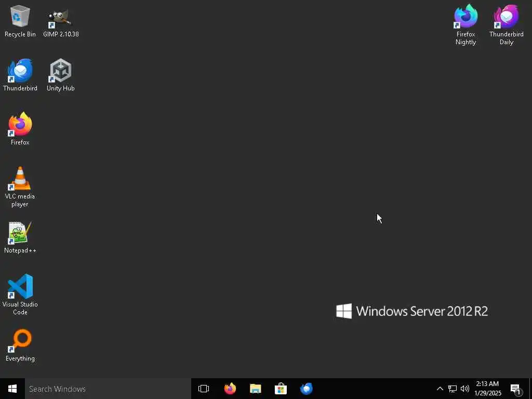Show hidden system tray icons

[440, 389]
